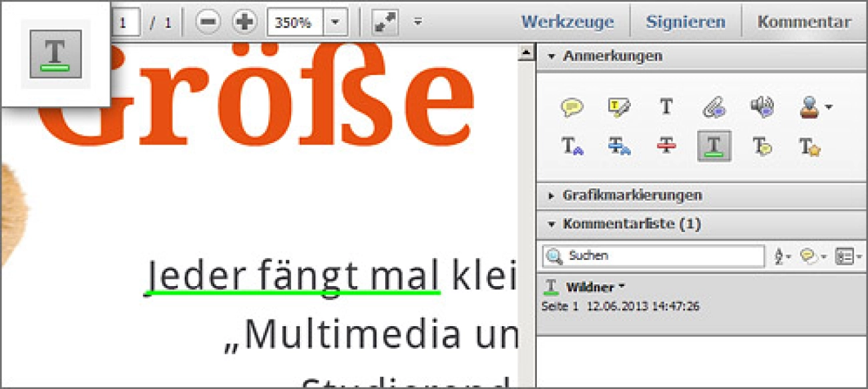Choose the highlight text tool
This screenshot has height=389, width=868.
(x=618, y=107)
